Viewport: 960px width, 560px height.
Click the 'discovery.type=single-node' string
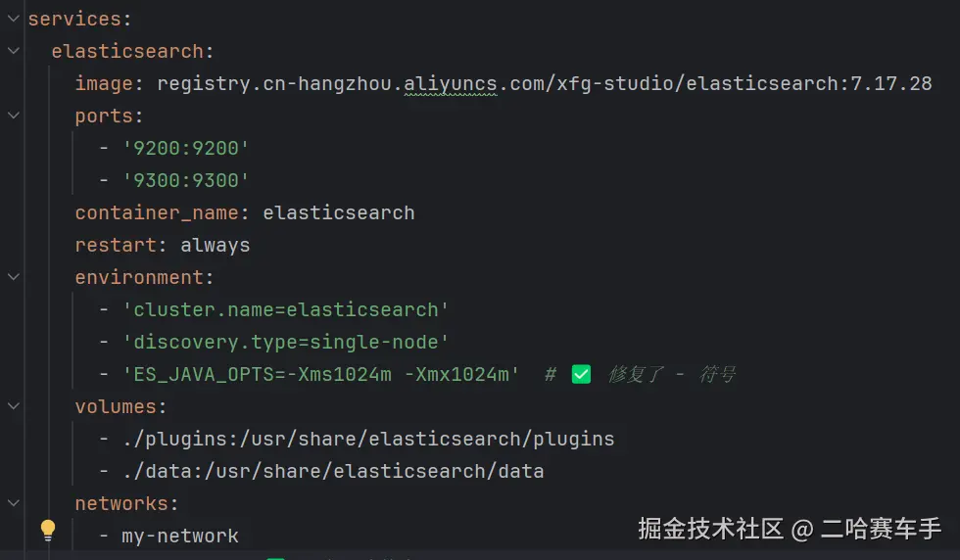[285, 342]
